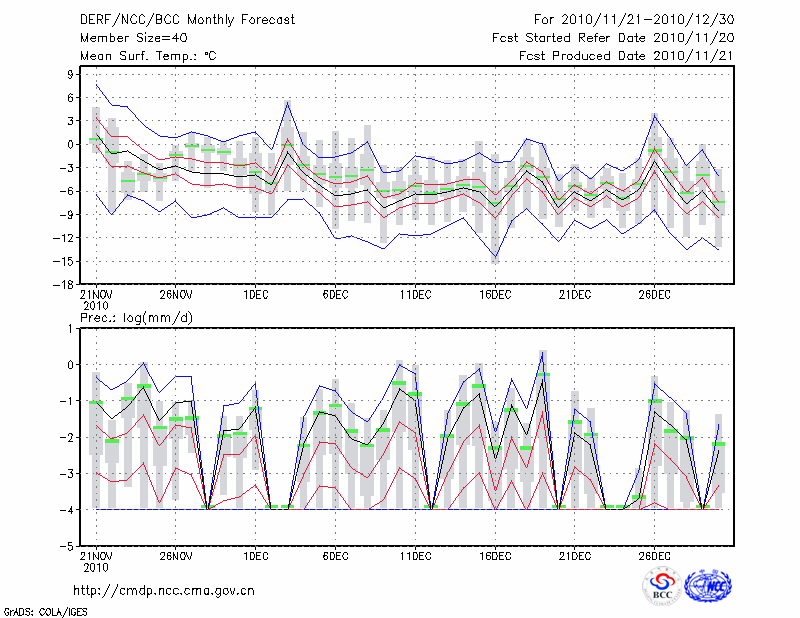Click the blue NCC logo icon
This screenshot has height=618, width=800.
click(707, 586)
